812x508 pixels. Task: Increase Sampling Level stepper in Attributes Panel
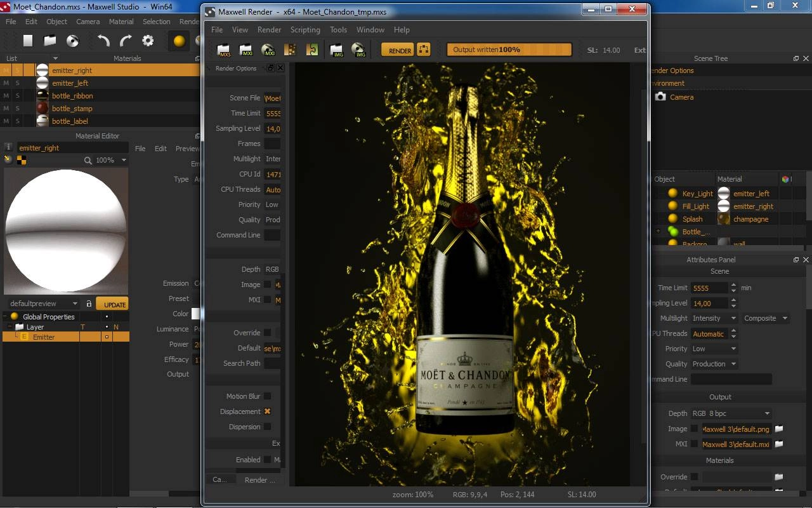[x=734, y=300]
